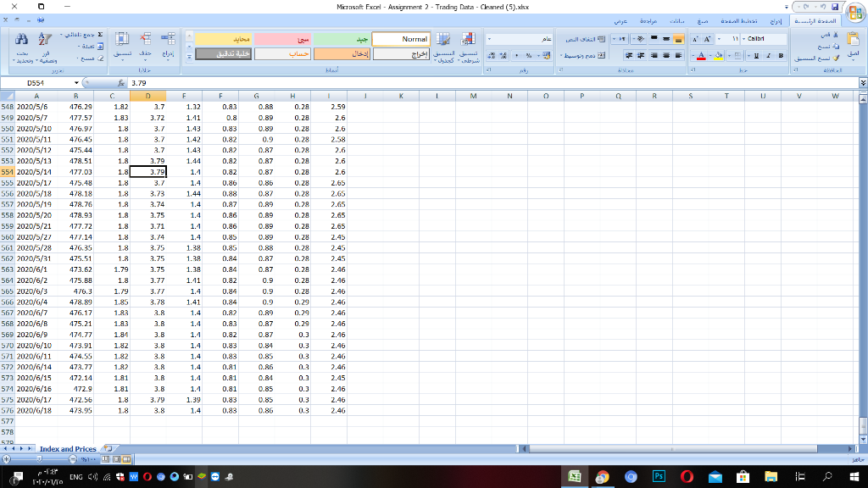Expand the cell styles gallery
Image resolution: width=868 pixels, height=488 pixels.
pos(189,57)
